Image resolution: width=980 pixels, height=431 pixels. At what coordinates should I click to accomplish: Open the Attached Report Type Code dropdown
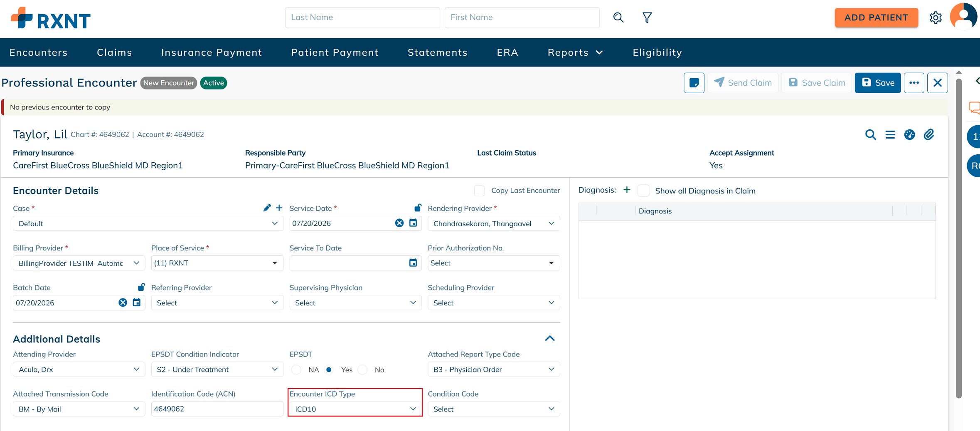point(494,369)
